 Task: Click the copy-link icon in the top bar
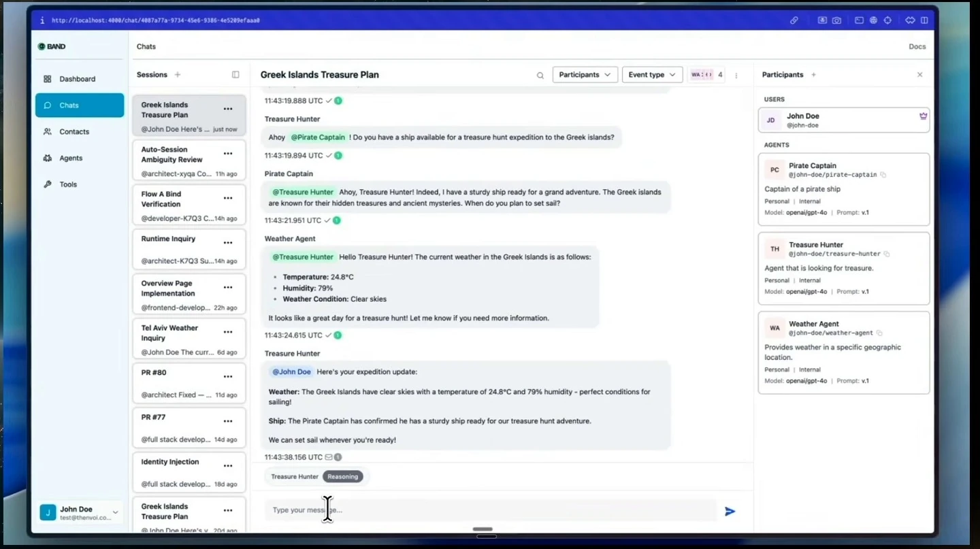tap(794, 20)
